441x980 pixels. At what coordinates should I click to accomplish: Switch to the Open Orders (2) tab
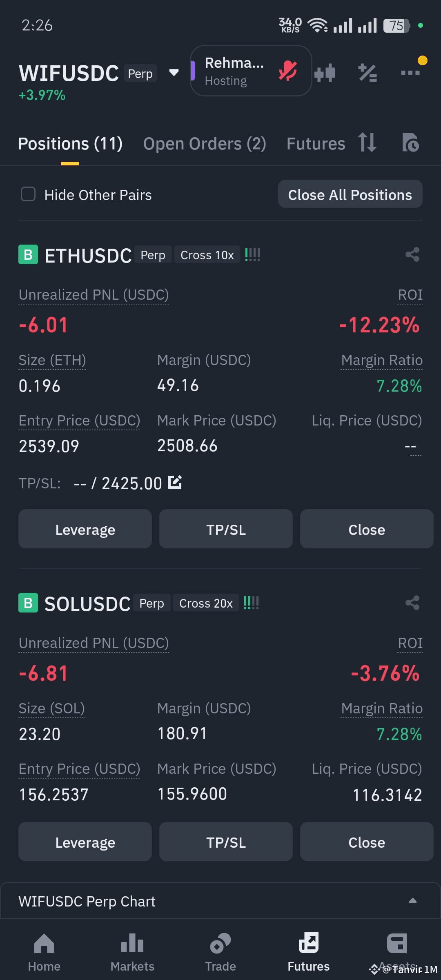tap(205, 144)
